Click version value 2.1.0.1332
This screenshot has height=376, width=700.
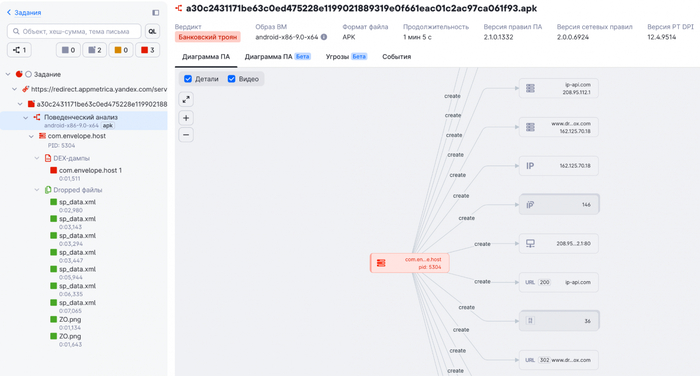click(498, 37)
